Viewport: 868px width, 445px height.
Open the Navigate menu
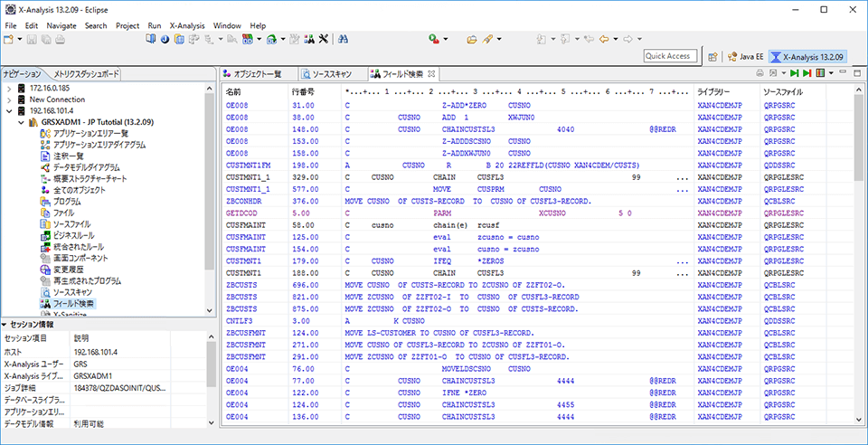tap(61, 25)
